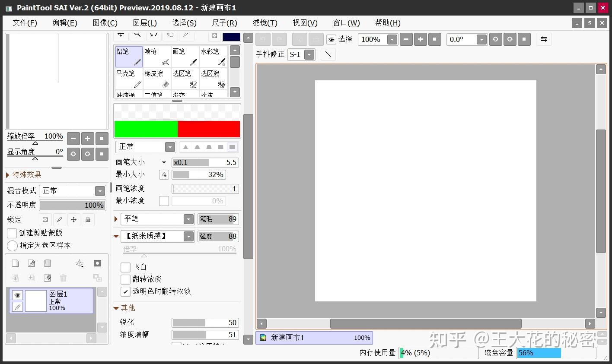
Task: Create a new layer folder
Action: click(x=47, y=263)
